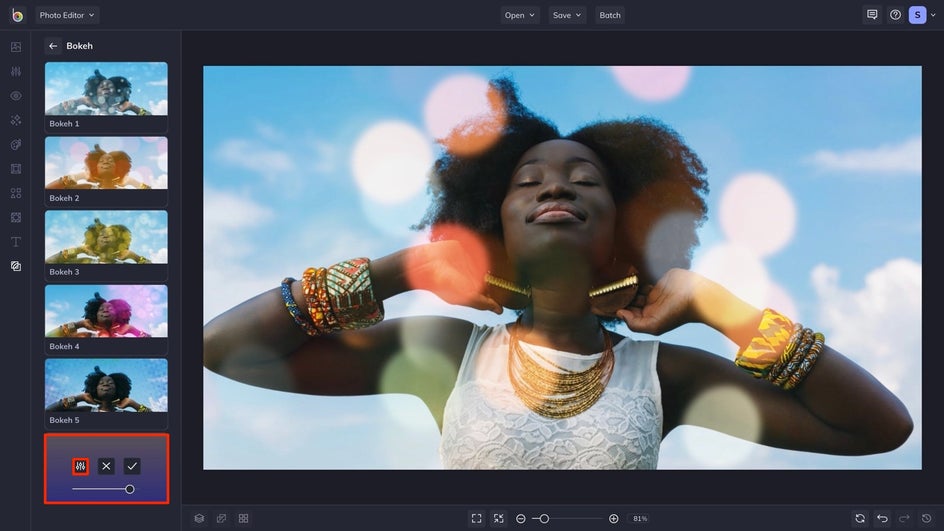The image size is (944, 531).
Task: Expand the Photo Editor dropdown
Action: point(67,15)
